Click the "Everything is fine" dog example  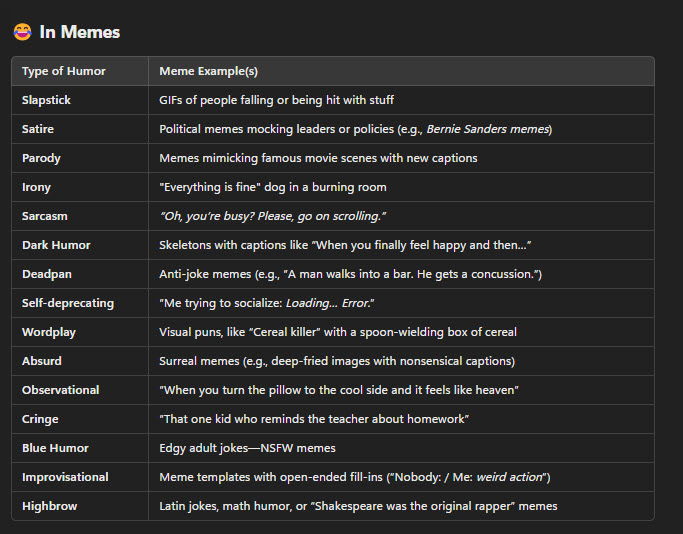tap(272, 187)
